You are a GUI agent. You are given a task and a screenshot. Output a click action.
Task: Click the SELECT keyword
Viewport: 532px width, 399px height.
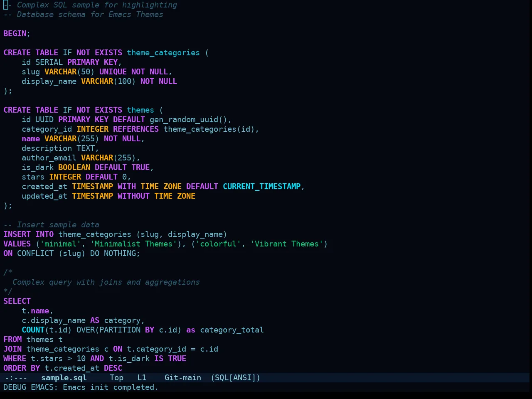[x=17, y=301]
